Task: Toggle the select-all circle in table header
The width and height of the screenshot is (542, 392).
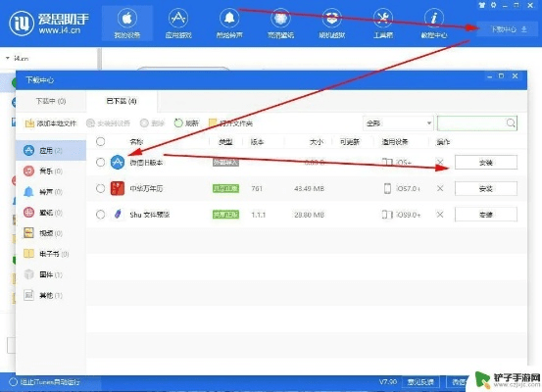Action: tap(101, 142)
